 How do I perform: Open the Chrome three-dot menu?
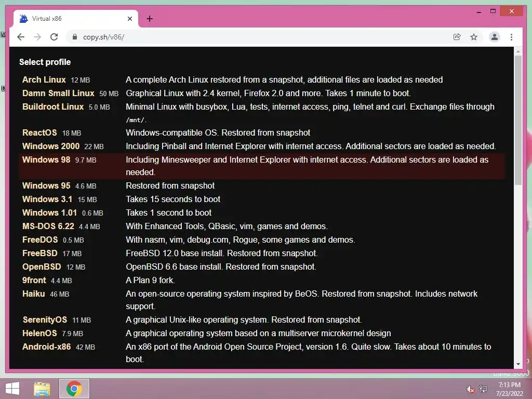[511, 37]
